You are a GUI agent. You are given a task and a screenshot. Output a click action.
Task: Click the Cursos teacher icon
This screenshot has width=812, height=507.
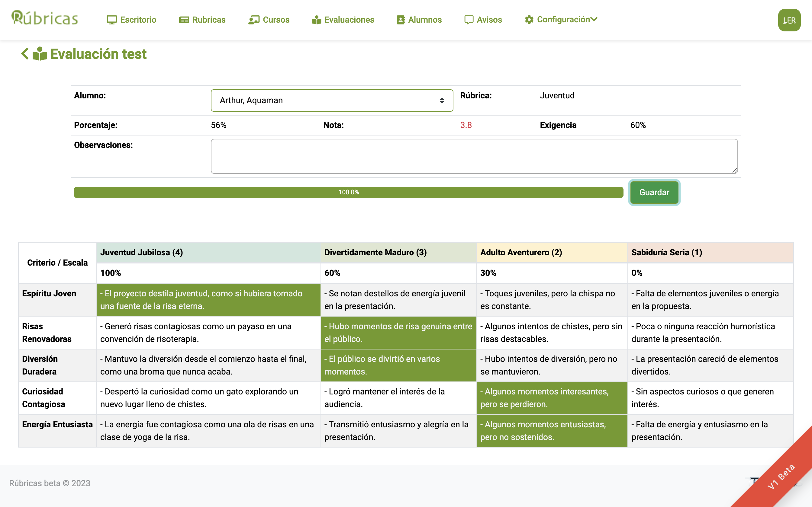254,20
